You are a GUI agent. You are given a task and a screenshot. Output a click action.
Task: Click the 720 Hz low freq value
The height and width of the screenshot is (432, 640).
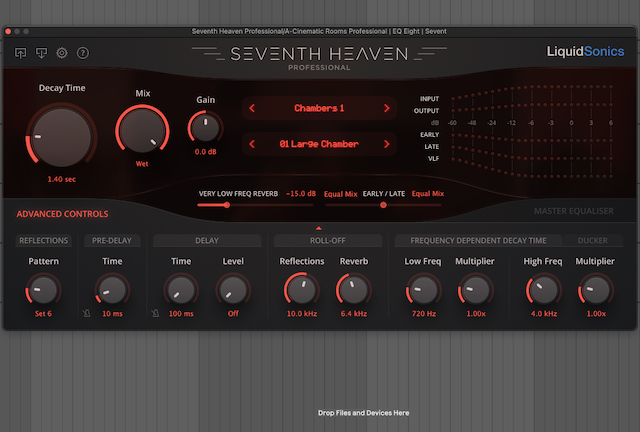tap(424, 314)
